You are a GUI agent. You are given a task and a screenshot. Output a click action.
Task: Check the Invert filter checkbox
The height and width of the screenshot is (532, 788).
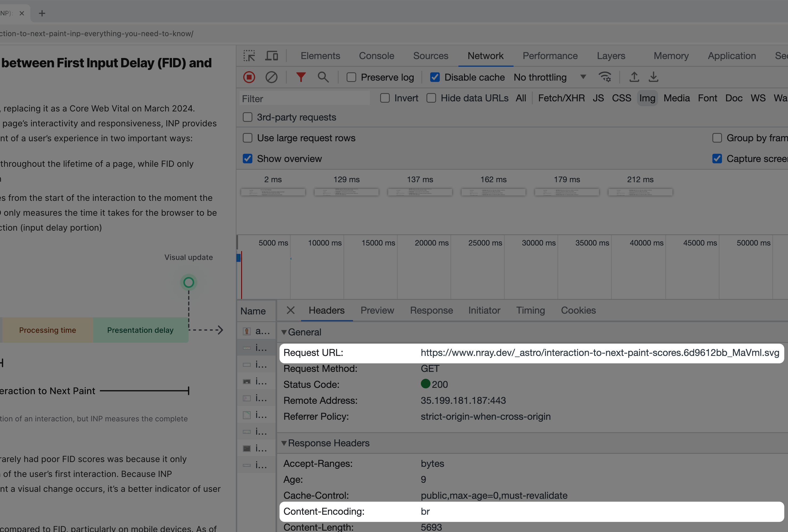click(x=385, y=98)
